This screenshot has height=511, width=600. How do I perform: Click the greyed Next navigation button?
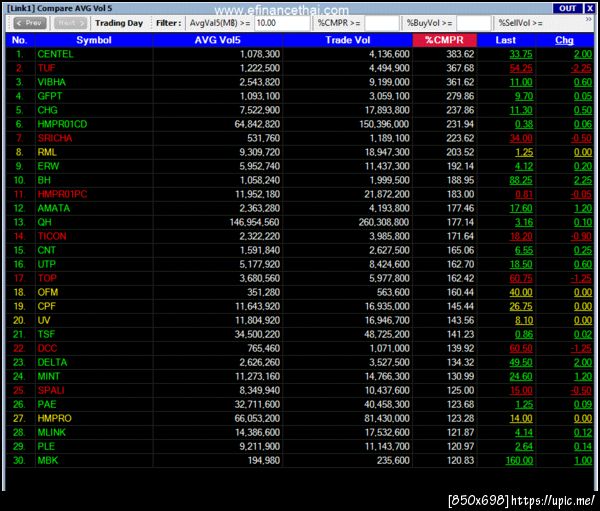pyautogui.click(x=70, y=23)
